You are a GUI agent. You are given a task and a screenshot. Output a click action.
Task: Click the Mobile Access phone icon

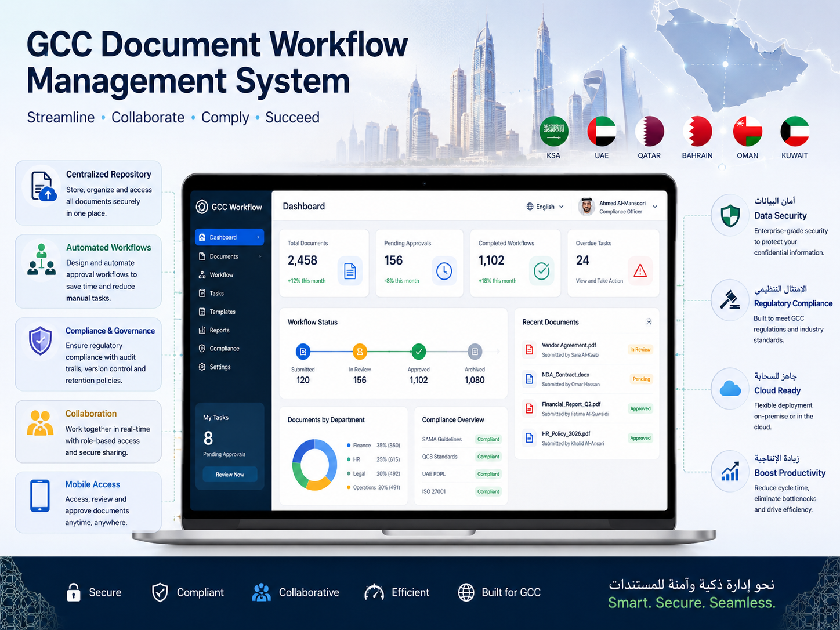[x=40, y=495]
